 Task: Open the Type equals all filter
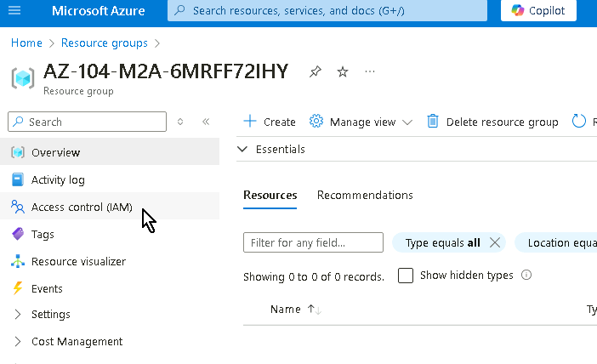(442, 243)
